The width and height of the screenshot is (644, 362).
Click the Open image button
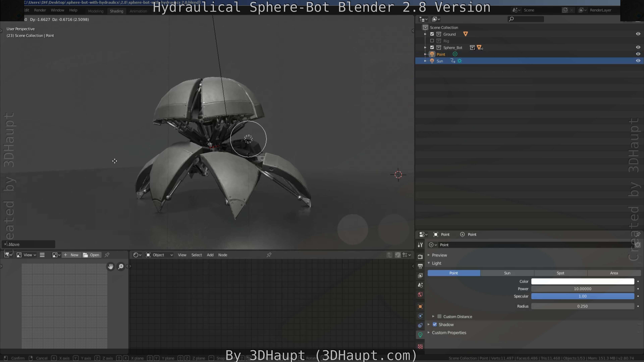[x=92, y=255]
